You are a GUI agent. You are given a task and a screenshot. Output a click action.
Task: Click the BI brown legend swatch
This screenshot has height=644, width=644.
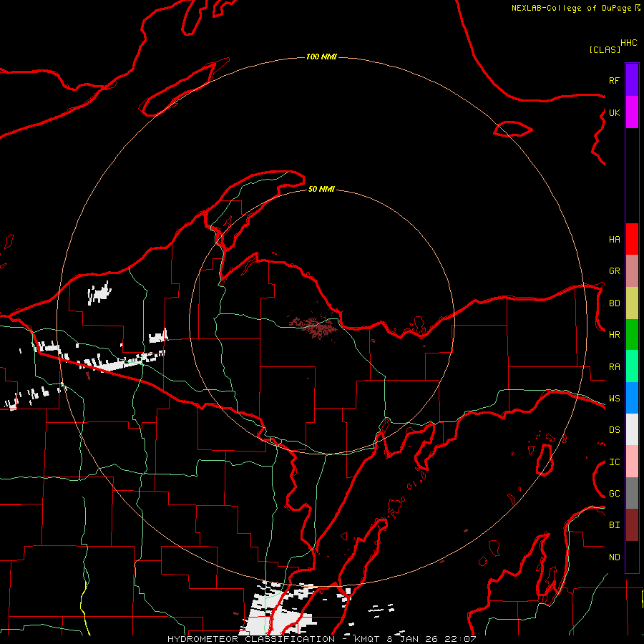[632, 525]
